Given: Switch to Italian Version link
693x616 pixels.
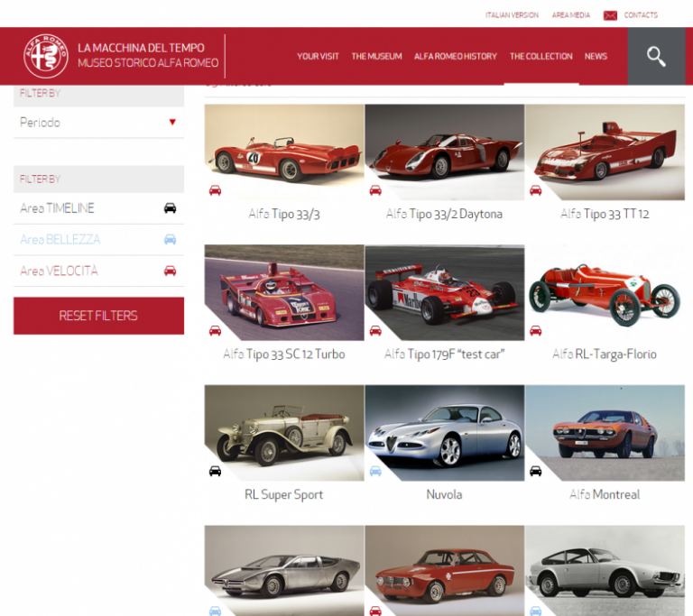Looking at the screenshot, I should coord(512,15).
